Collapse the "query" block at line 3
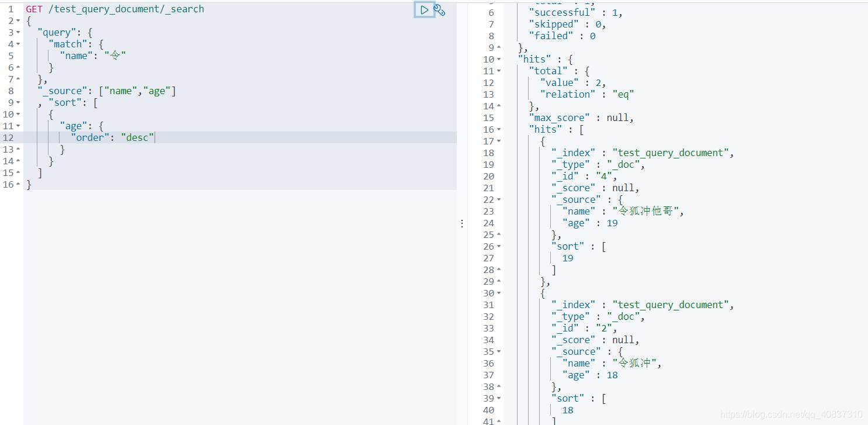This screenshot has height=425, width=868. (x=18, y=33)
